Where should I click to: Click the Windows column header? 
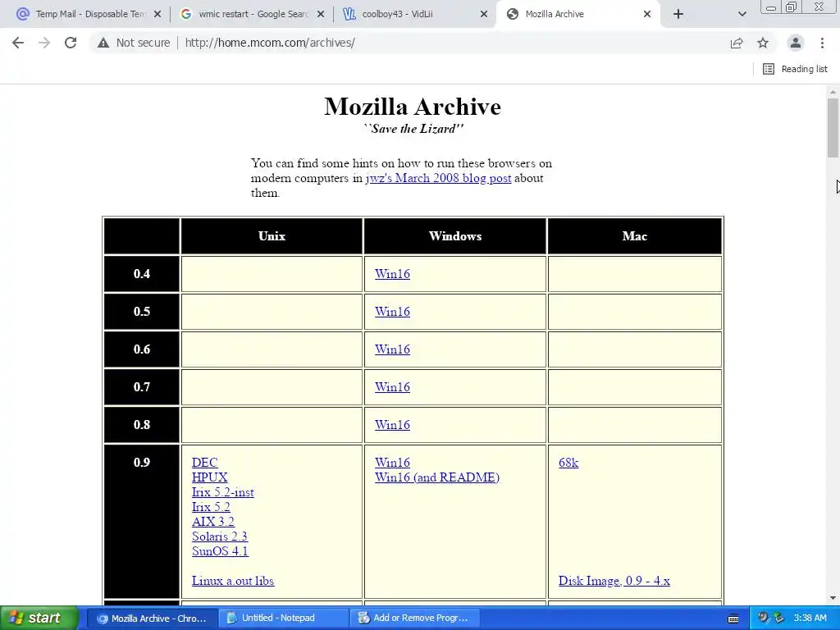[x=454, y=236]
